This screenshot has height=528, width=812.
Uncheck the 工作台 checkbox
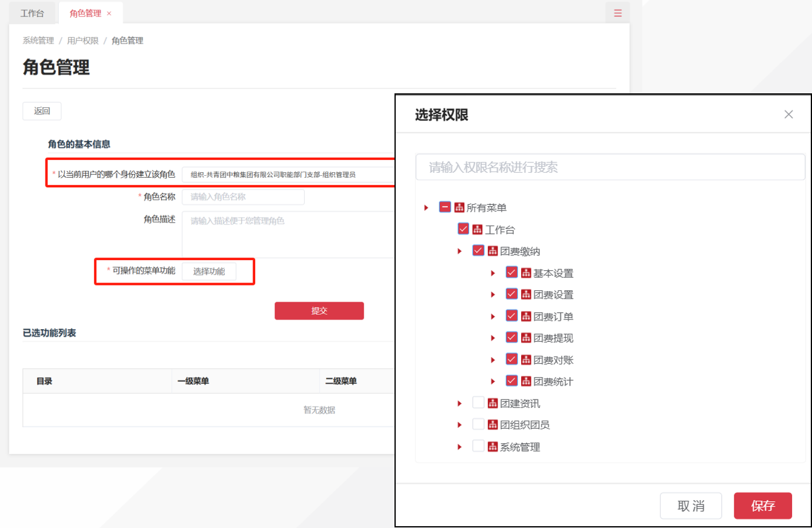point(464,229)
